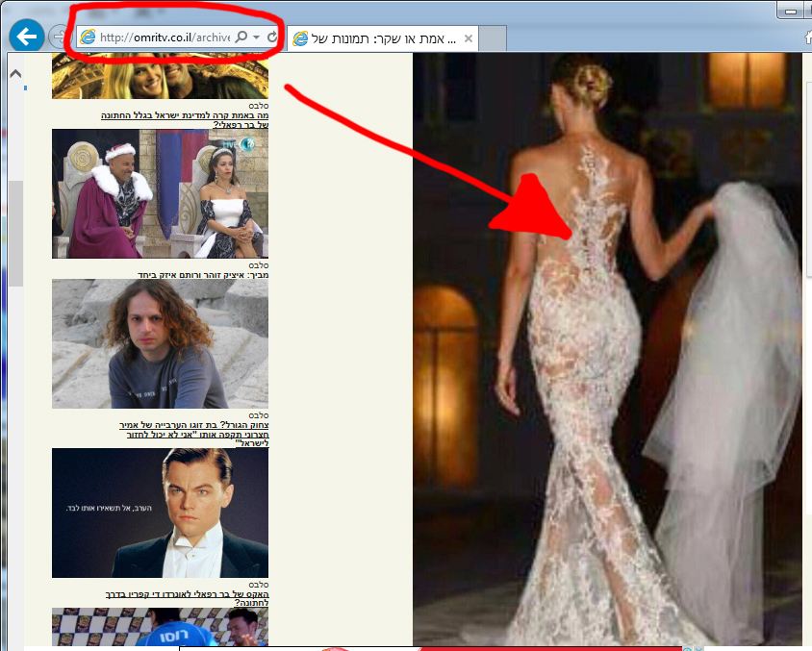Open headline צחוק הגורל? about אמיר חצרוני
This screenshot has width=812, height=651.
point(194,434)
